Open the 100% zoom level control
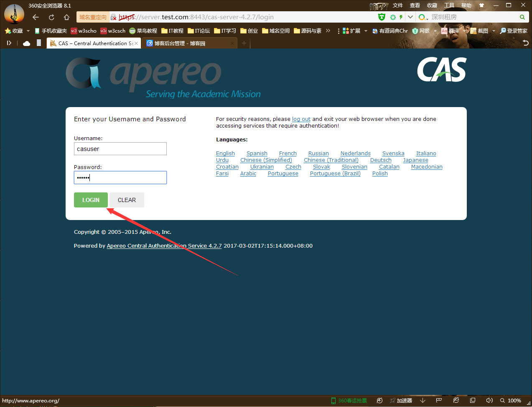Viewport: 532px width, 407px height. click(x=511, y=401)
